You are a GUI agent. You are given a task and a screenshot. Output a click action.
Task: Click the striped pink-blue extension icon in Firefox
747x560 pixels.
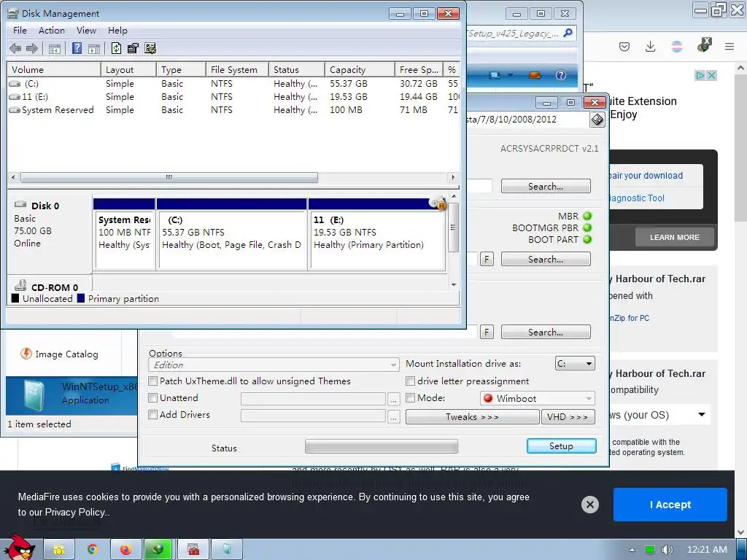pyautogui.click(x=676, y=47)
